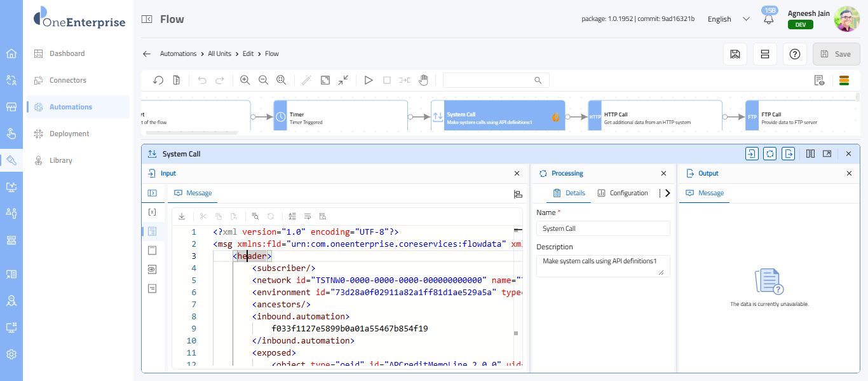Collapse the left navigation sidebar
The image size is (868, 381).
[147, 19]
